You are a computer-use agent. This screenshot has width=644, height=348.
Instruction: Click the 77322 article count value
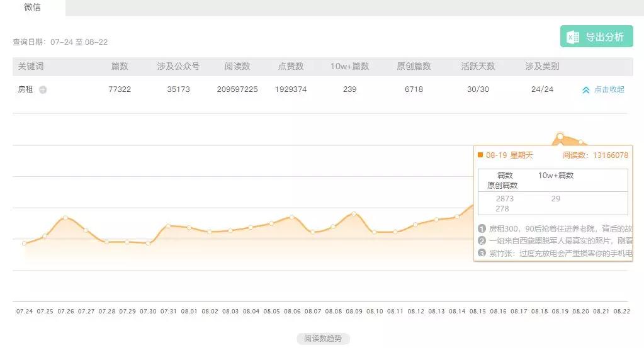pos(120,89)
